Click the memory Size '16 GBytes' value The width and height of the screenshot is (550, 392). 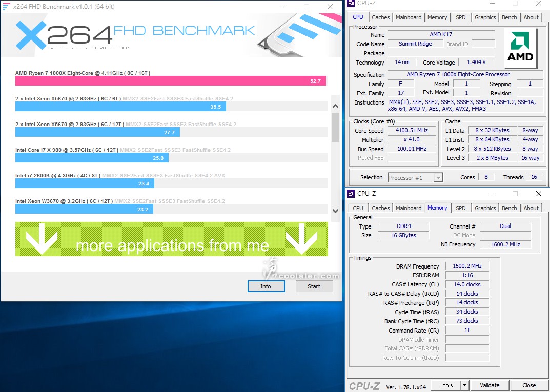tap(404, 235)
